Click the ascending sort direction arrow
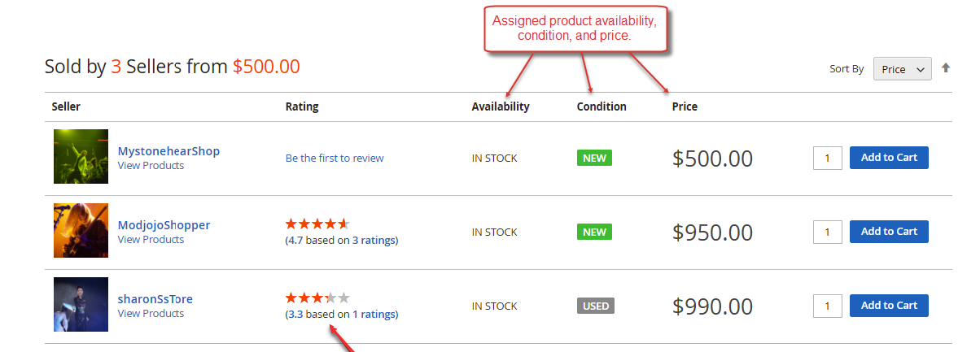 tap(946, 68)
